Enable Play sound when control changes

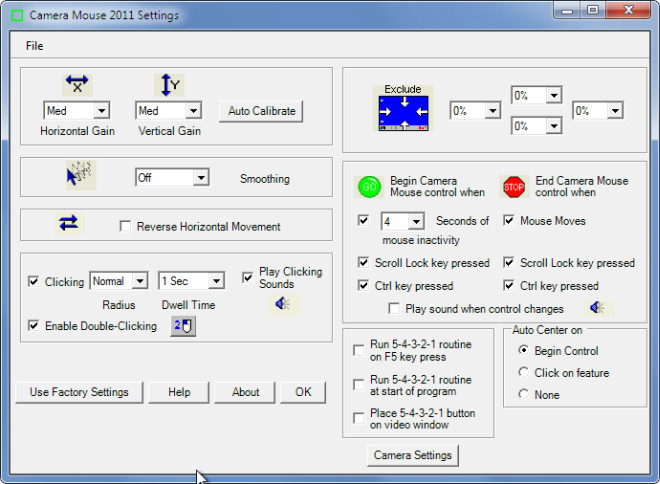pyautogui.click(x=394, y=308)
